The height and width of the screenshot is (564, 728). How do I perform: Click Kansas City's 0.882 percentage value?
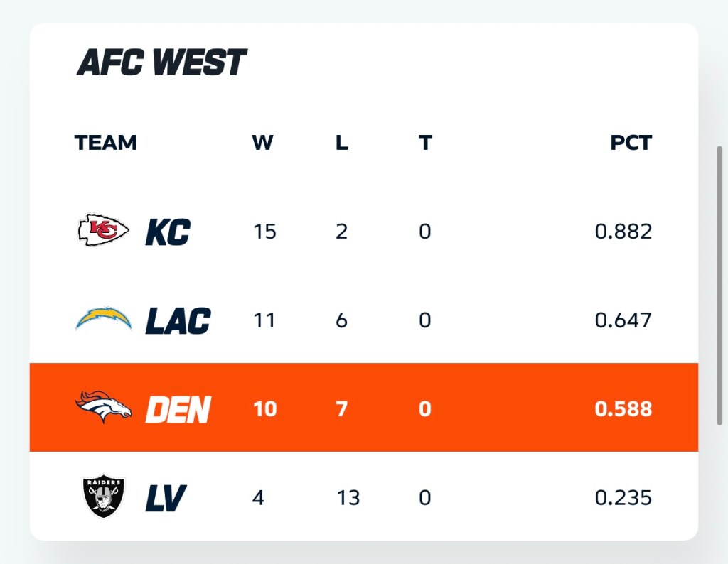tap(623, 232)
